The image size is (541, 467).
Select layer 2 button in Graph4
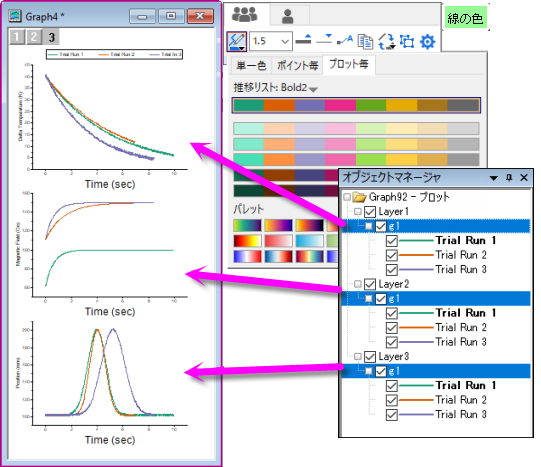(x=34, y=37)
